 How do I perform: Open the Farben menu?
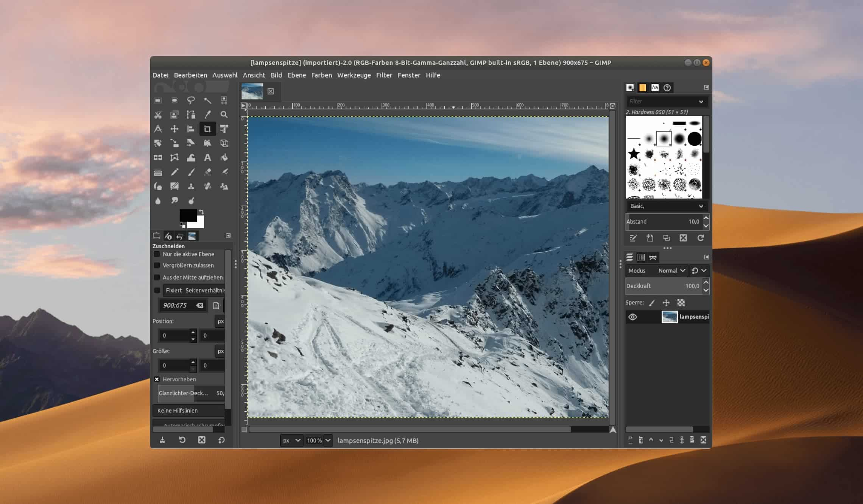point(322,75)
